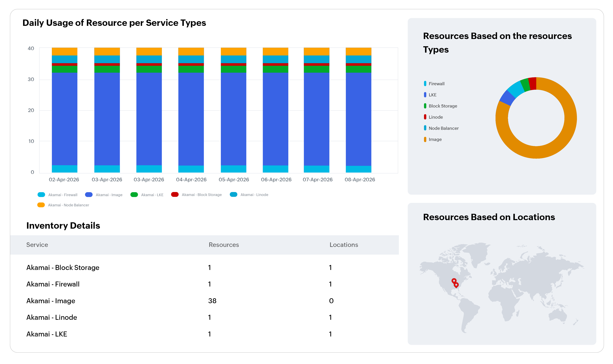Click the Akamai - Firewall legend swatch
613x364 pixels.
pyautogui.click(x=41, y=195)
